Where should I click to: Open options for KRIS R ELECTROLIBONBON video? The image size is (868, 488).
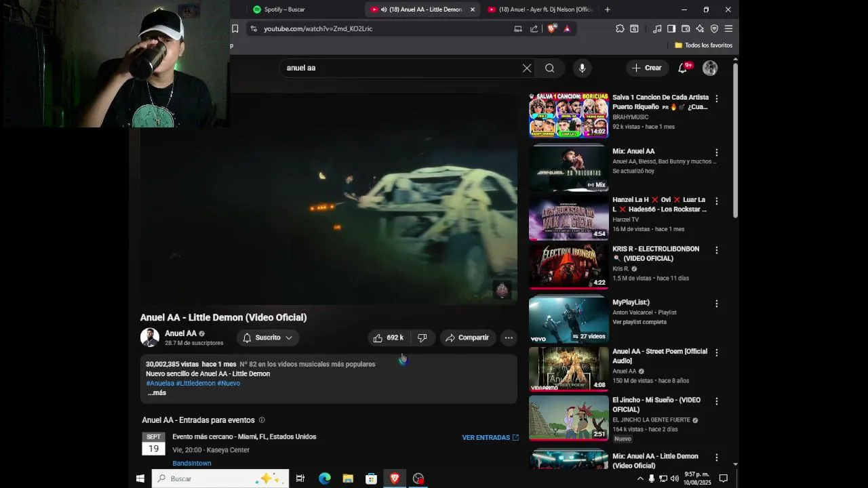tap(716, 250)
